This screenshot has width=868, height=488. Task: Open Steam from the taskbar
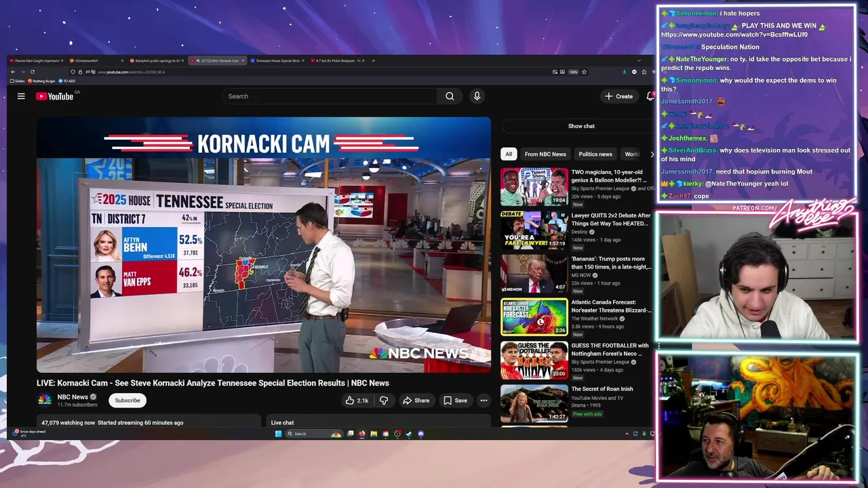click(409, 434)
